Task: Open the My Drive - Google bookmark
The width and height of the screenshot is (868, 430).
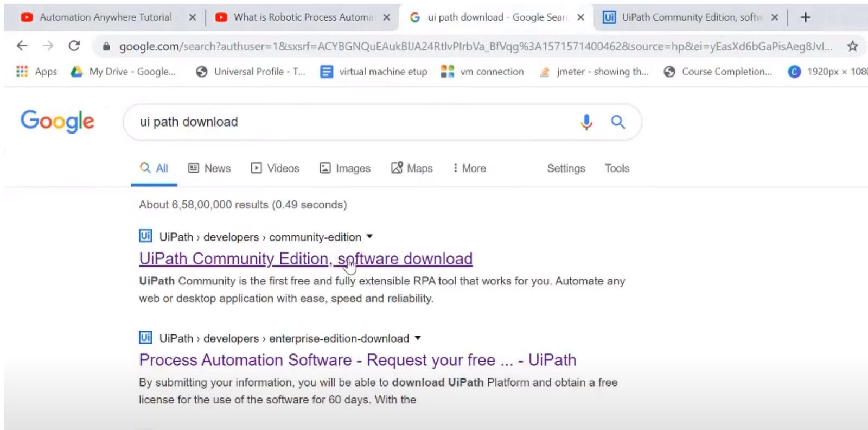Action: (x=123, y=72)
